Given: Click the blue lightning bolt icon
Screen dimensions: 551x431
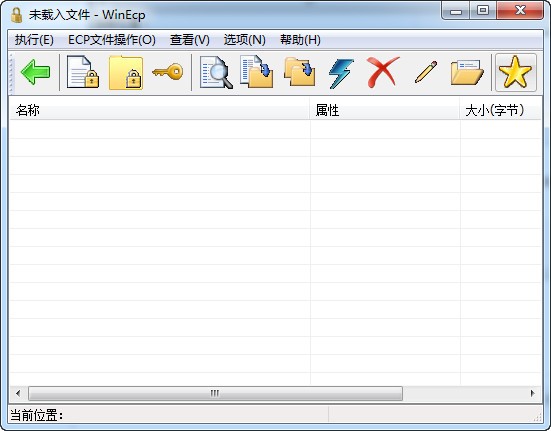Looking at the screenshot, I should [x=341, y=73].
